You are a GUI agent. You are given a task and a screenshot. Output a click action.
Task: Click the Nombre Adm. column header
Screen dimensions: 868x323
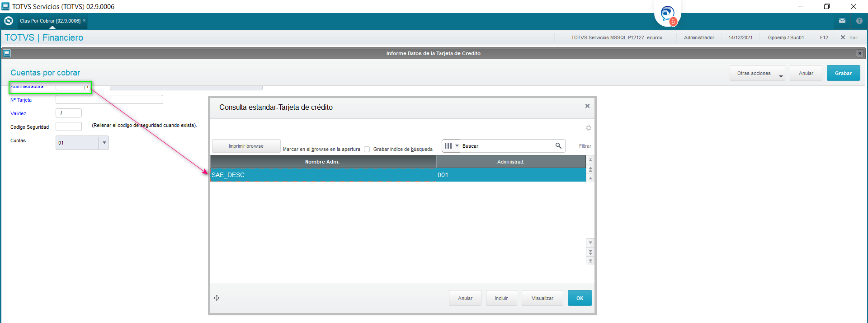coord(323,162)
